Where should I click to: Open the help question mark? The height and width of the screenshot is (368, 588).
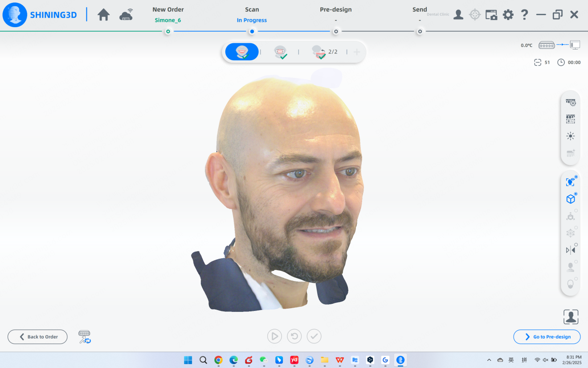point(525,15)
